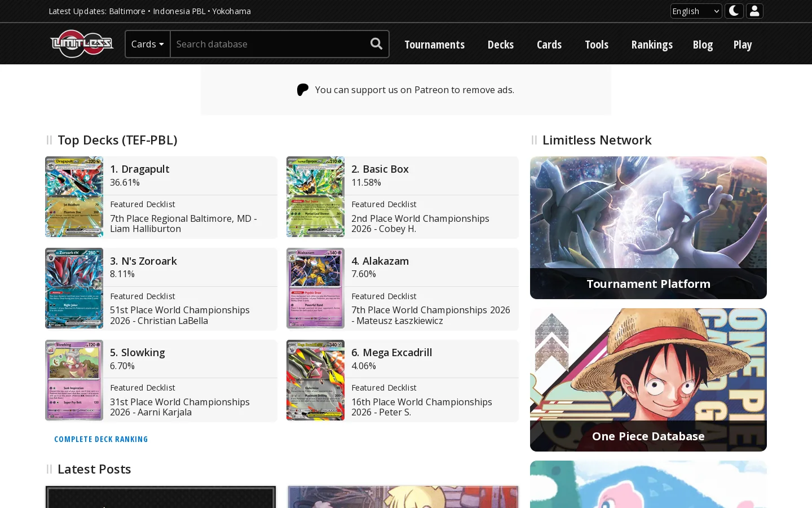Expand the Cards search category dropdown
Viewport: 812px width, 508px height.
click(148, 44)
